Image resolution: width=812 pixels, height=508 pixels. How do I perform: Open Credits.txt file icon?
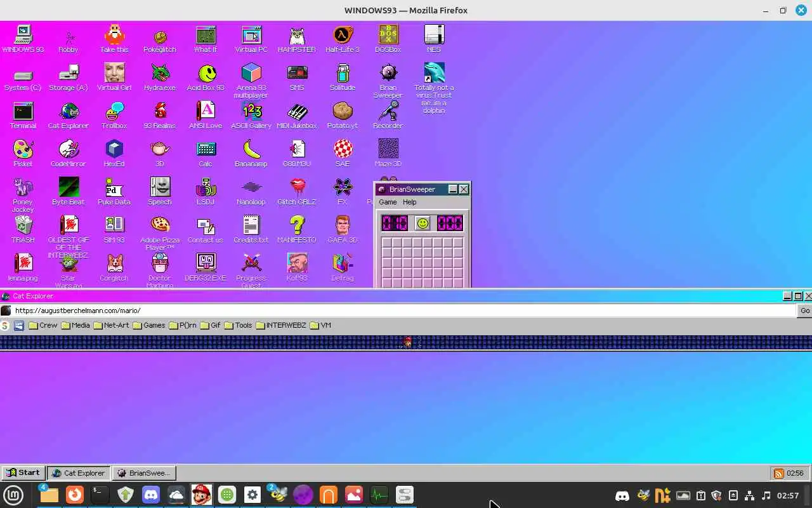click(x=251, y=229)
